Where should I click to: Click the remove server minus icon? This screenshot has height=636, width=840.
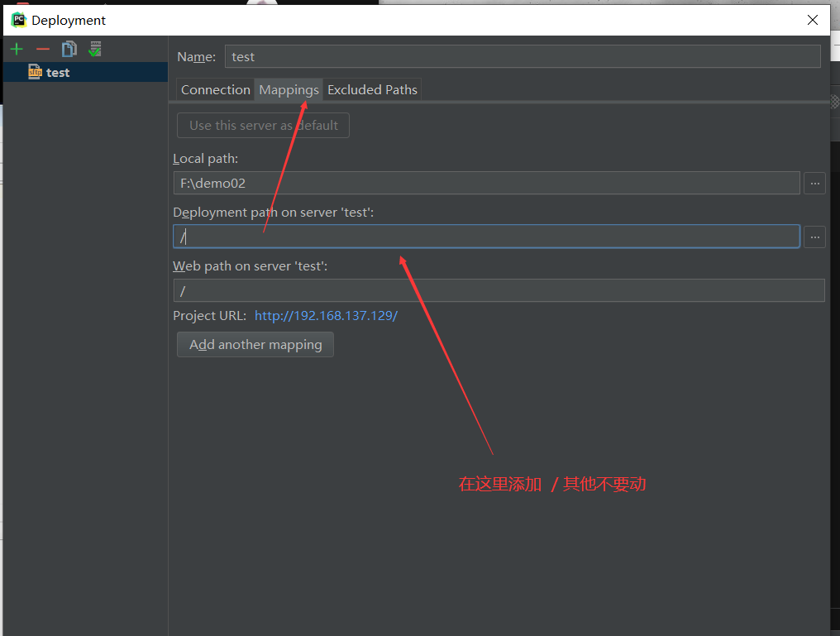pos(42,49)
